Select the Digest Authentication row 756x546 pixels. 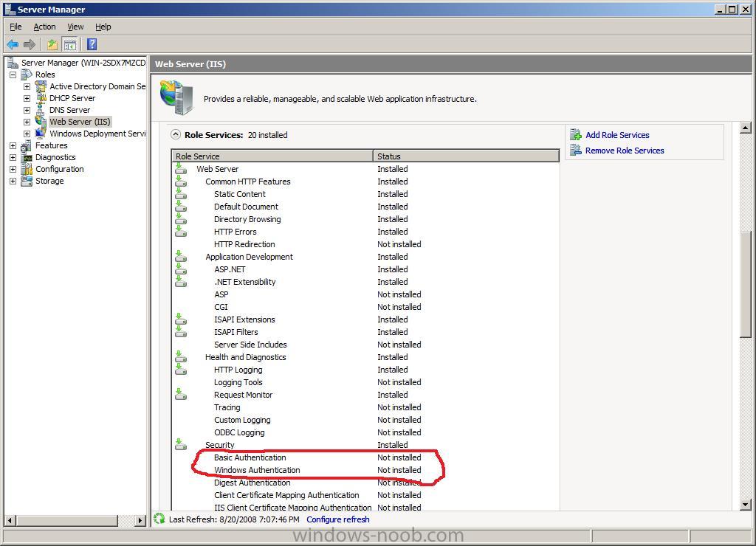point(365,483)
